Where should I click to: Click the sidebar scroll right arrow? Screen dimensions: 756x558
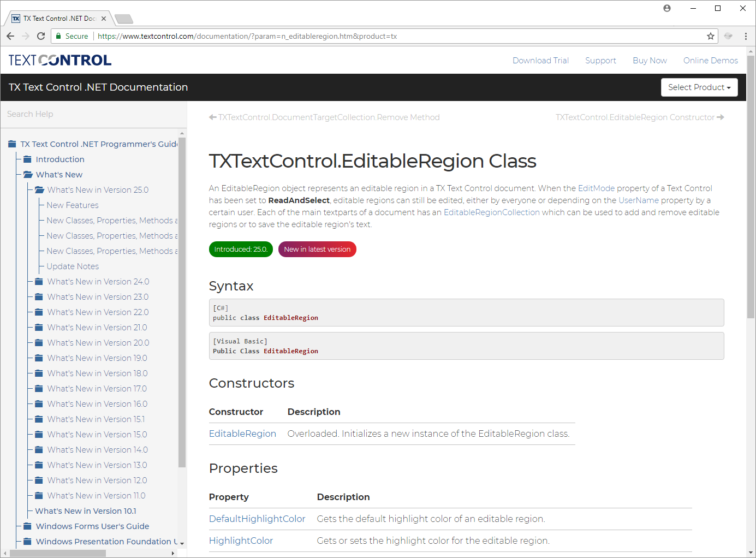[173, 553]
